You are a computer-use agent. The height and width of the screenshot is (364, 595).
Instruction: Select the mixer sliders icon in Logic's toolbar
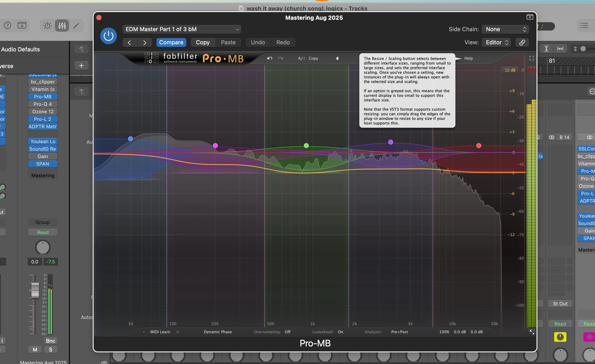62,25
